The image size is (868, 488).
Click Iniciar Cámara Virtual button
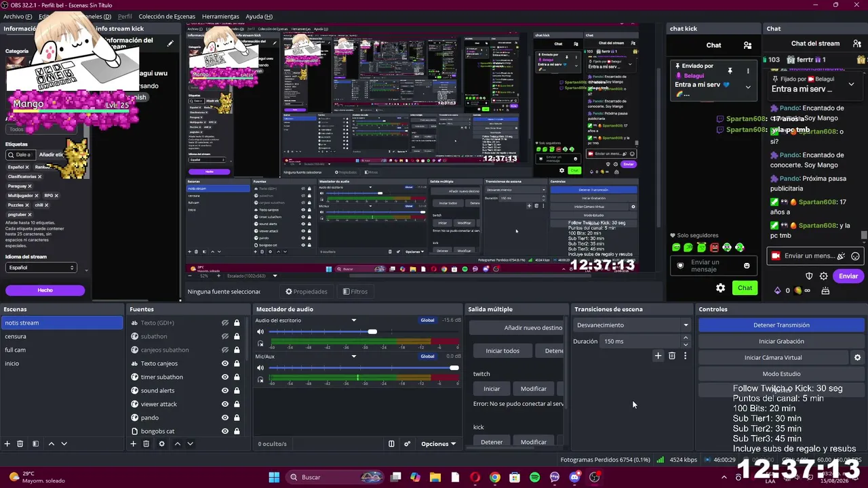pyautogui.click(x=773, y=358)
